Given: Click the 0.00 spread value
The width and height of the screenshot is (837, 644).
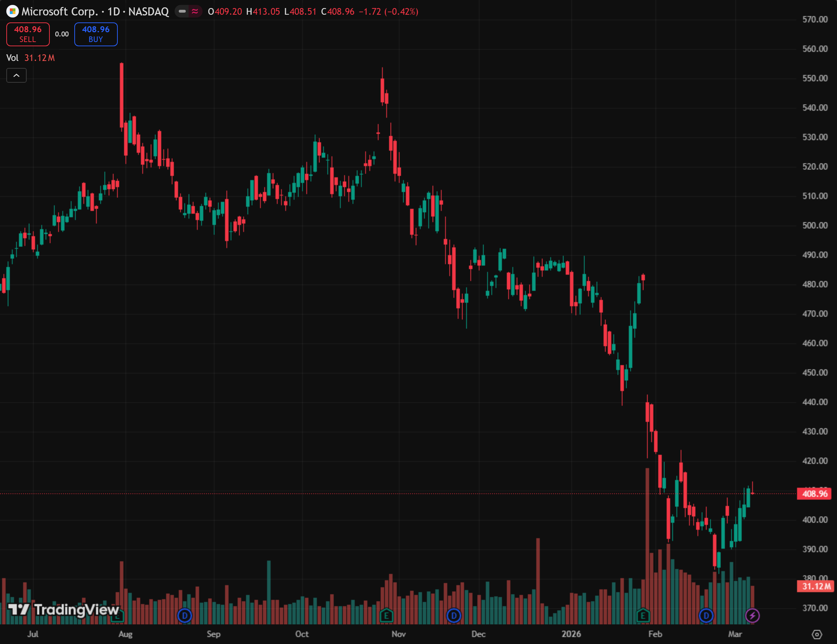Looking at the screenshot, I should [62, 34].
